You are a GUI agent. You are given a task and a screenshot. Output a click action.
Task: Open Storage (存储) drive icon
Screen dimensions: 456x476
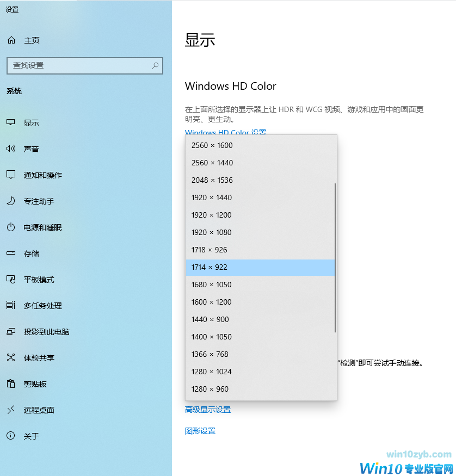click(11, 254)
